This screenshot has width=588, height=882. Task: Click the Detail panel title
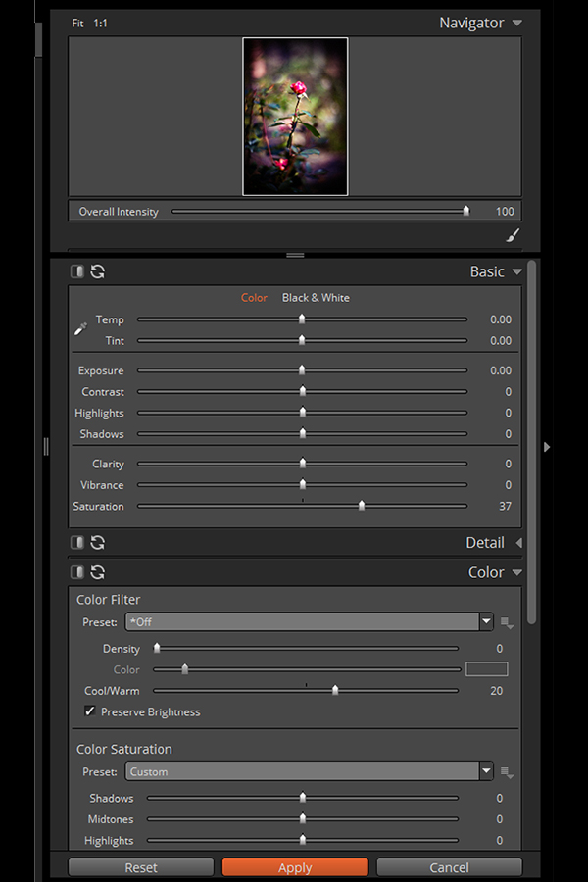tap(485, 542)
